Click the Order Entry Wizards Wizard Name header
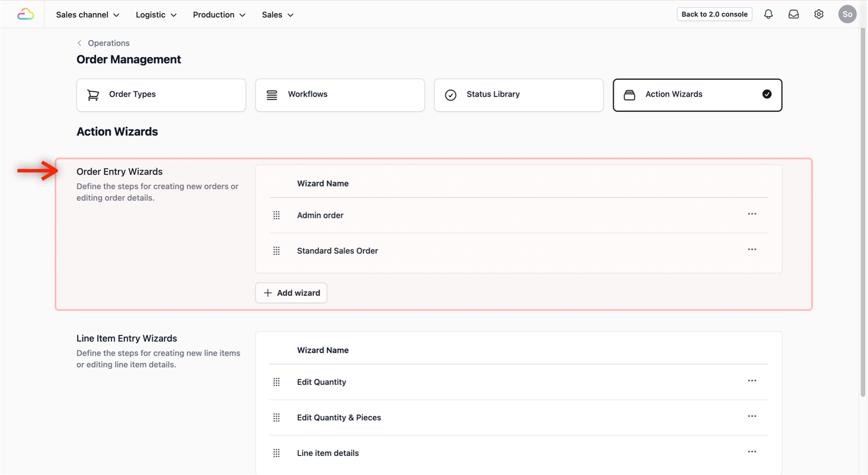Viewport: 868px width, 475px height. click(x=323, y=184)
